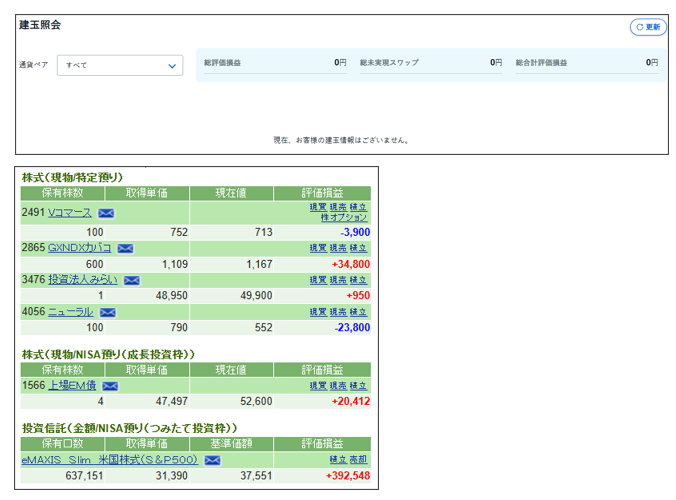Select the -23,800 profit/loss value

[x=352, y=328]
